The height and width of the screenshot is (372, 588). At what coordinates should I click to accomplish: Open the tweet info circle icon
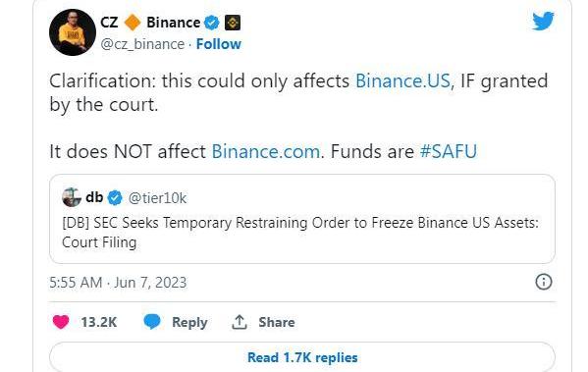click(x=544, y=282)
